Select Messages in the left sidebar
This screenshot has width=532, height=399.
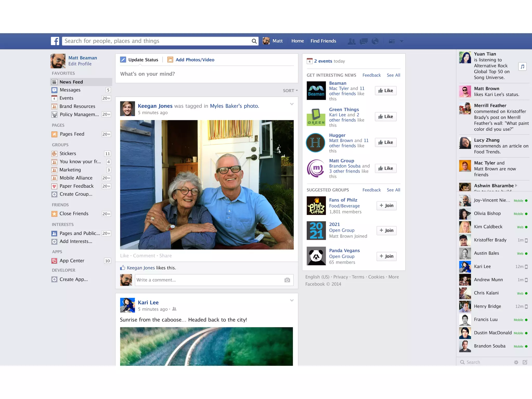[70, 90]
